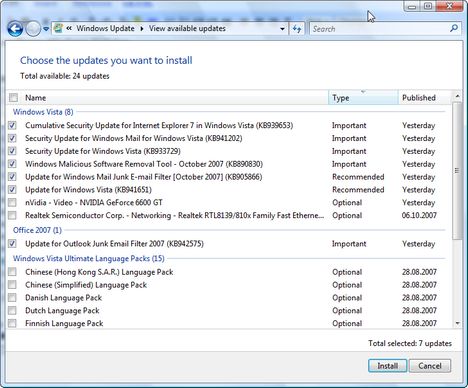468x388 pixels.
Task: Check the Dutch Language Pack
Action: (x=12, y=311)
